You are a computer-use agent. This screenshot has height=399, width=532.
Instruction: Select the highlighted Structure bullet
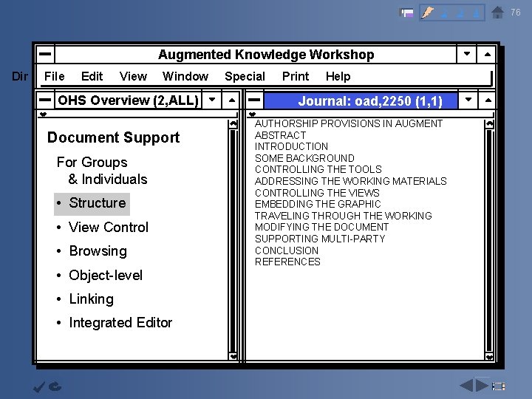click(x=92, y=204)
